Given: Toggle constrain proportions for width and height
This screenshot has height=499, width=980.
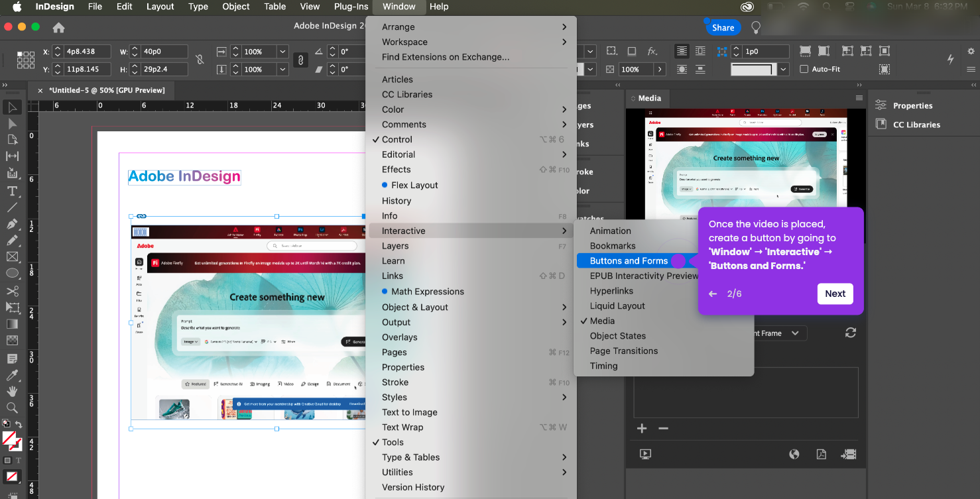Looking at the screenshot, I should 200,60.
